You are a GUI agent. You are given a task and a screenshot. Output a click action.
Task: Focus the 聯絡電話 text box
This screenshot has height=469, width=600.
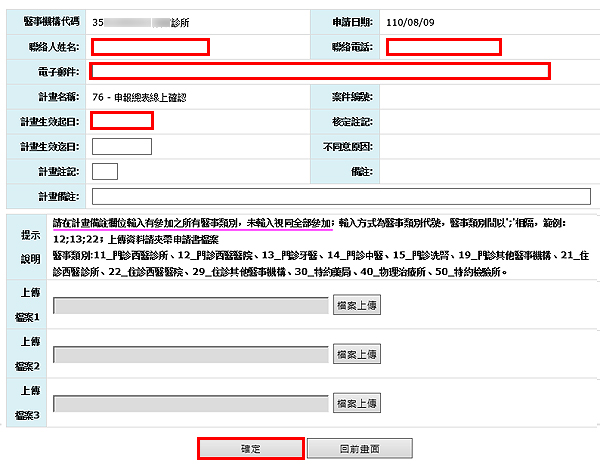[443, 46]
